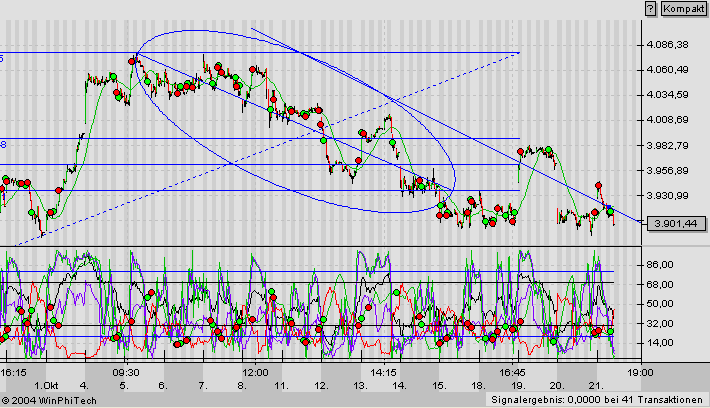Screen dimensions: 710x408
Task: Click the 12:00 time label
Action: coord(255,373)
